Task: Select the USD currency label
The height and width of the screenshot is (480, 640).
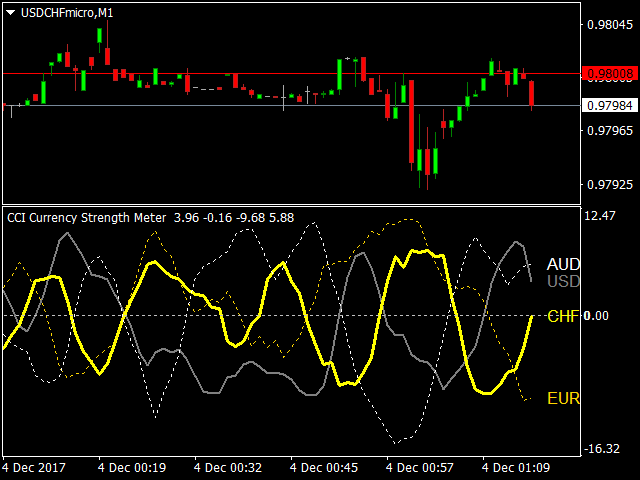Action: (563, 281)
